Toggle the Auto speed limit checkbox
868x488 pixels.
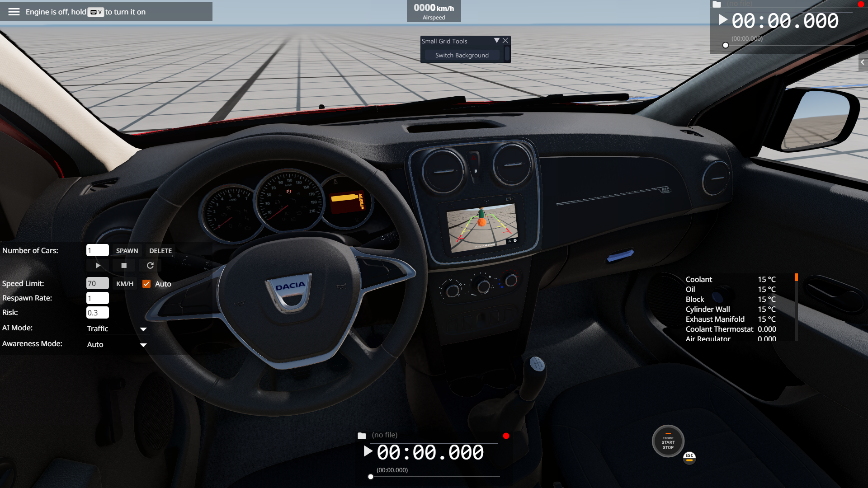point(146,284)
